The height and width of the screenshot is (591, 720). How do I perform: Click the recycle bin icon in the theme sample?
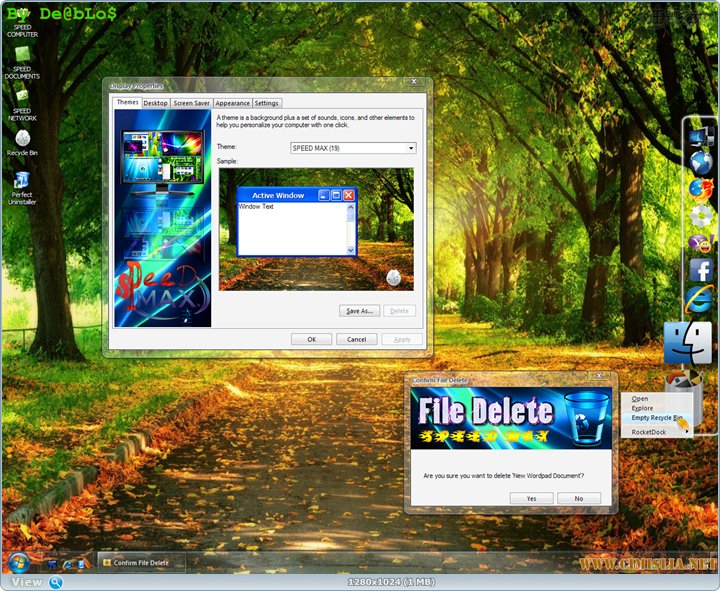(x=394, y=277)
